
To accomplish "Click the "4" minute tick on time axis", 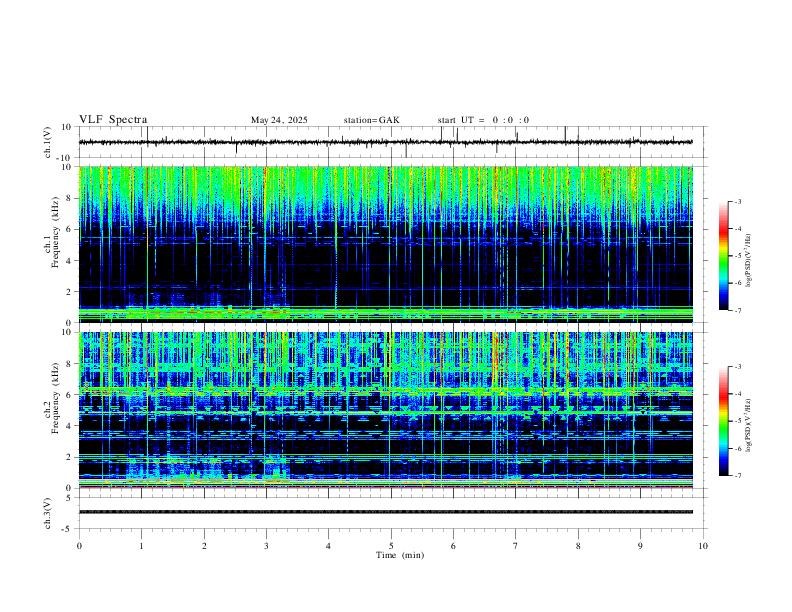I will point(328,546).
